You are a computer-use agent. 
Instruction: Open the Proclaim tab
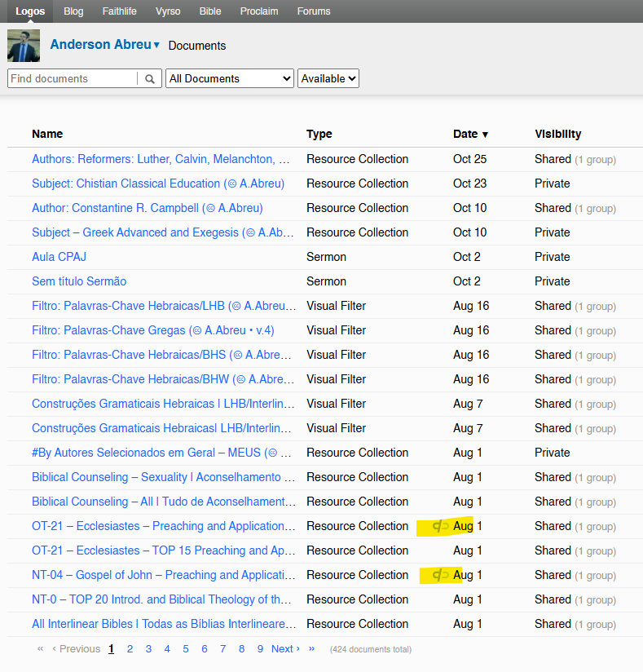[x=259, y=11]
